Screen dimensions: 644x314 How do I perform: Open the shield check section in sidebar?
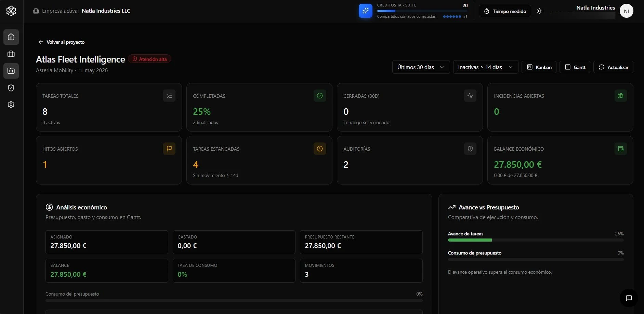pyautogui.click(x=11, y=88)
